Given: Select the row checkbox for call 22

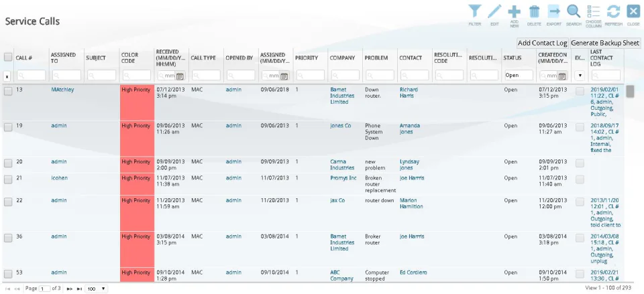Looking at the screenshot, I should [x=8, y=202].
